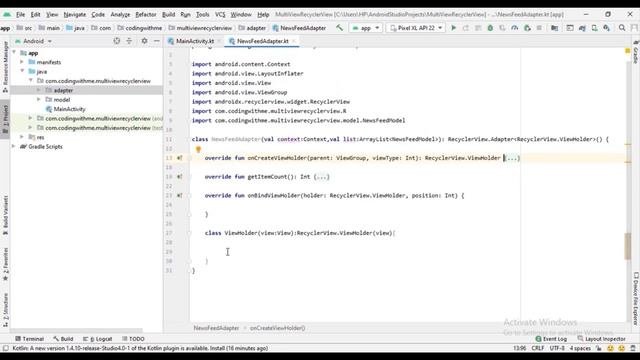
Task: Open the Build tool window
Action: (x=63, y=339)
